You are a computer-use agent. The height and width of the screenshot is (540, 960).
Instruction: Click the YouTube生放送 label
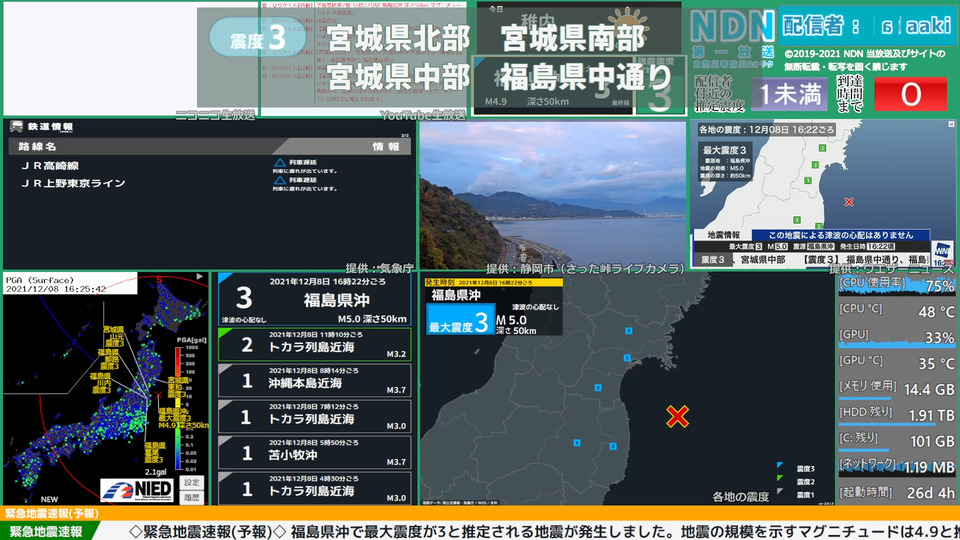(423, 115)
